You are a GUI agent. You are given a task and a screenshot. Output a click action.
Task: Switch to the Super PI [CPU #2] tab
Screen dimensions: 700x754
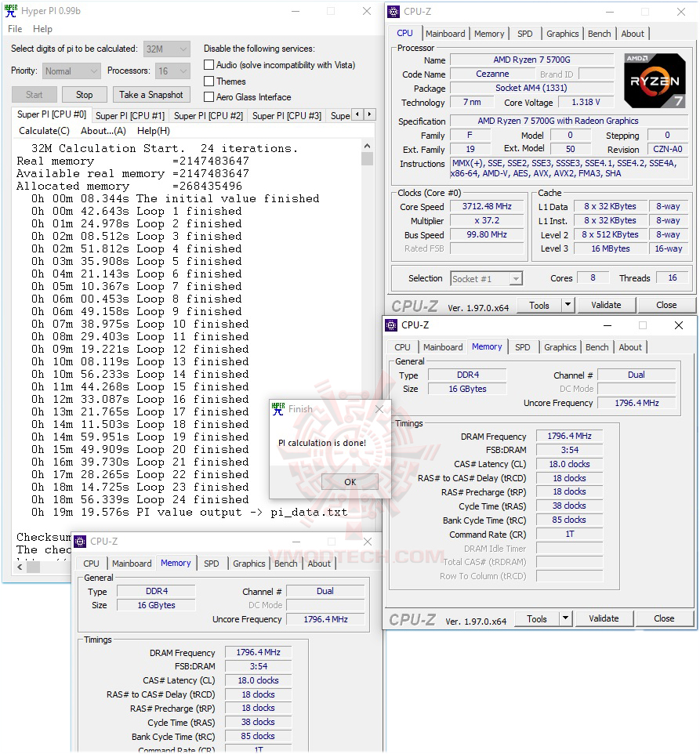pos(209,116)
